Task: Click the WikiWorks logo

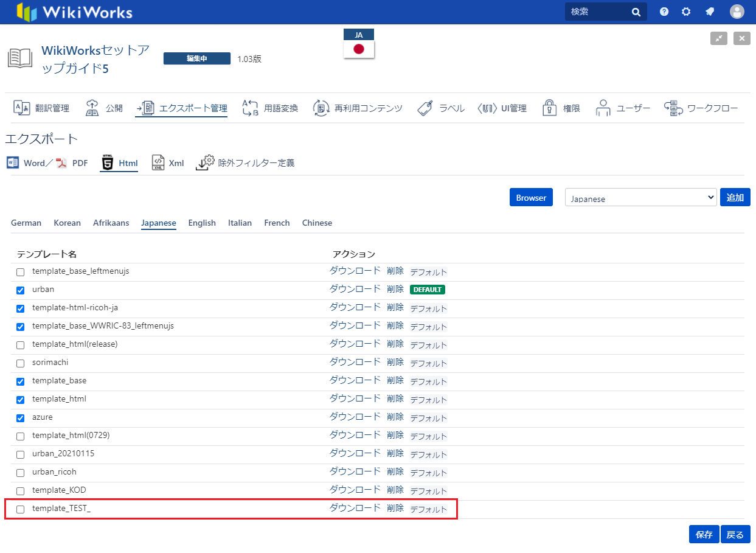Action: (x=74, y=12)
